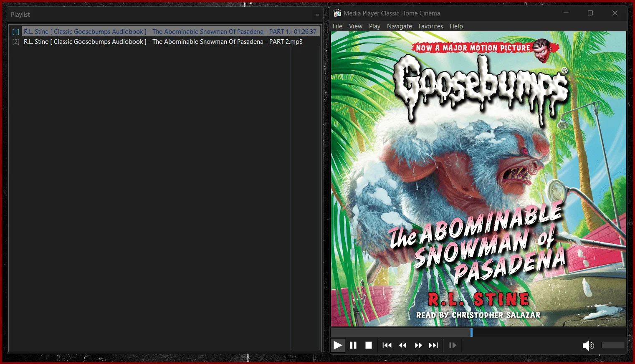Viewport: 635px width, 364px height.
Task: Open the Favorites menu
Action: [431, 26]
